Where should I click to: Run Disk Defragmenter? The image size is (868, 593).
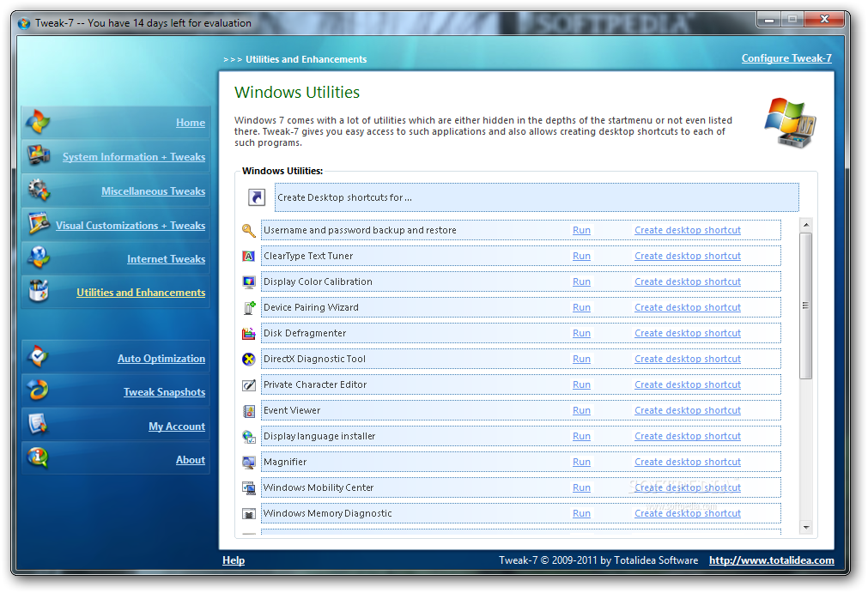[581, 333]
